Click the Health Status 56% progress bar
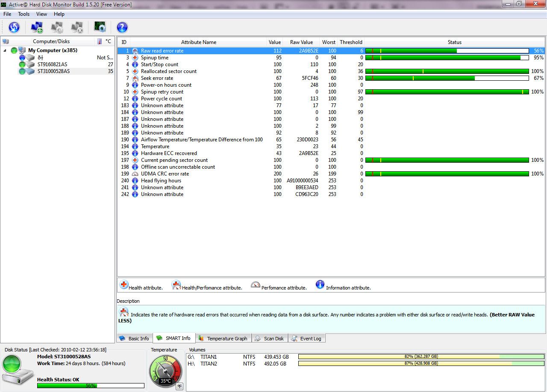 pyautogui.click(x=90, y=386)
